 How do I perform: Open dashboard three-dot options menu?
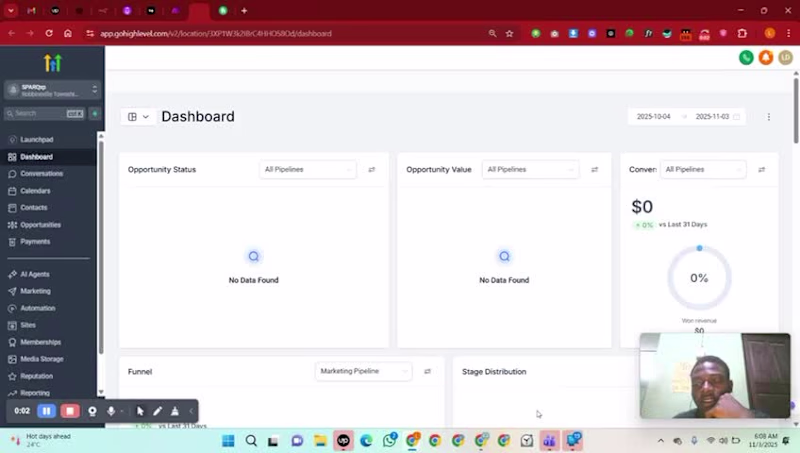769,117
